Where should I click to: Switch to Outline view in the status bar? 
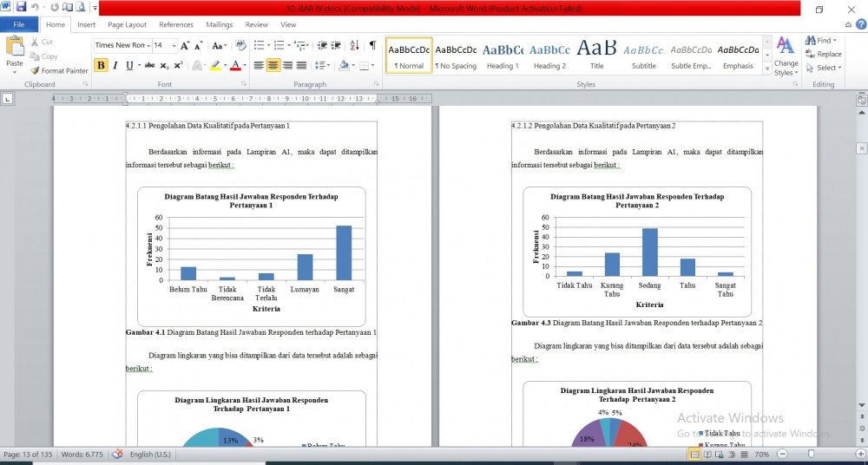pos(732,455)
